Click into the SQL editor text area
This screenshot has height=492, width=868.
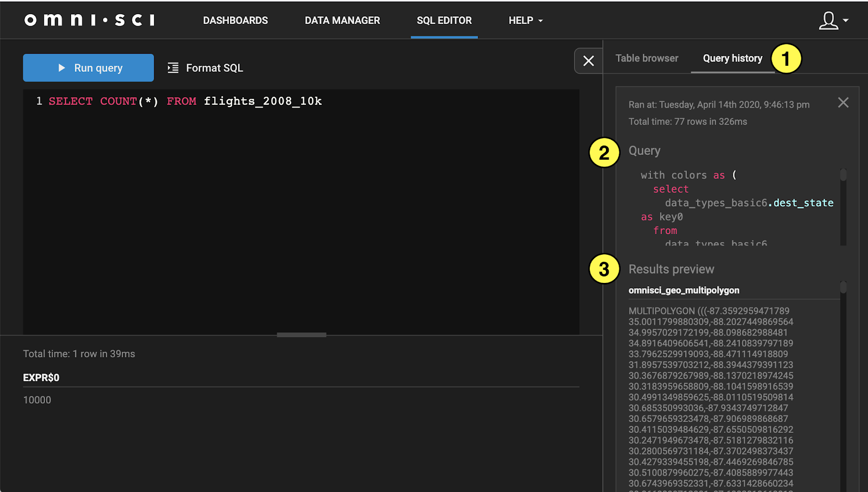pyautogui.click(x=301, y=212)
